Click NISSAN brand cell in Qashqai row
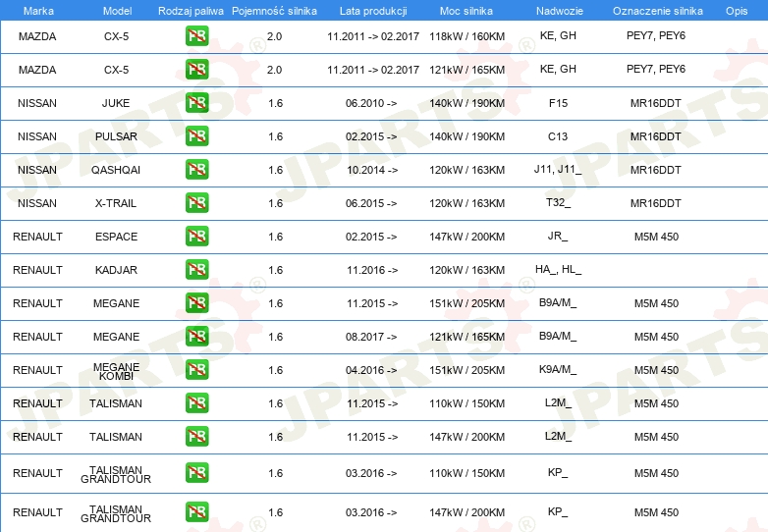Image resolution: width=768 pixels, height=532 pixels. tap(37, 170)
